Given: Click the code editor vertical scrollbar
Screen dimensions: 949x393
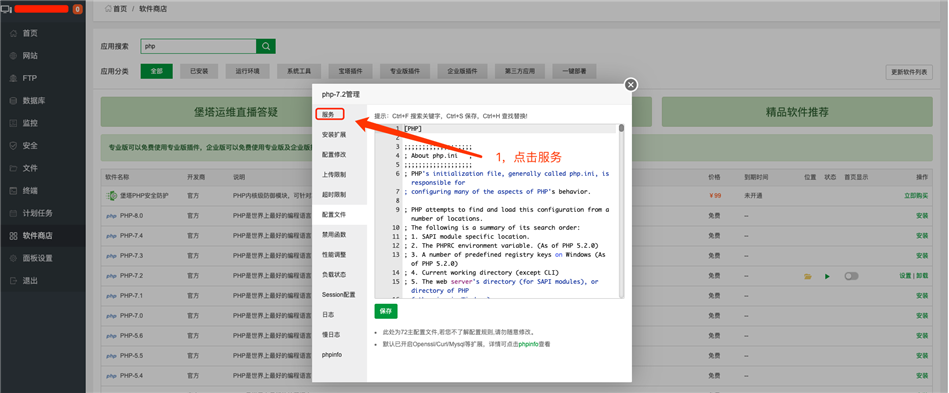Looking at the screenshot, I should point(621,210).
